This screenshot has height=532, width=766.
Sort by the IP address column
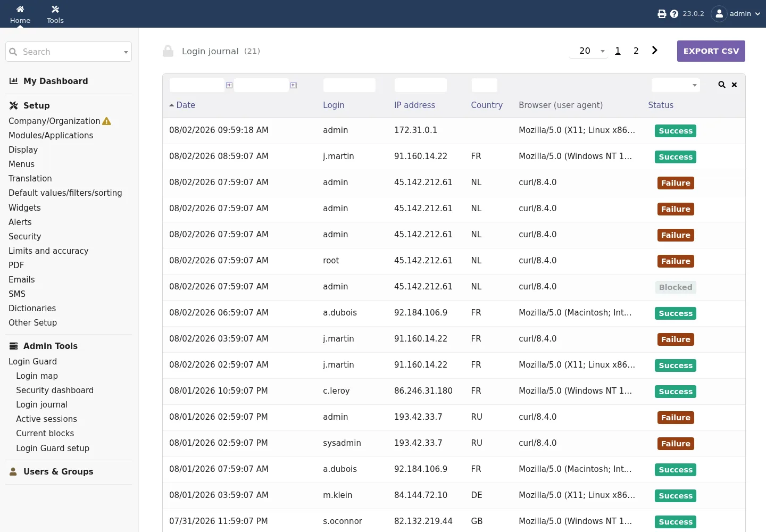tap(415, 105)
